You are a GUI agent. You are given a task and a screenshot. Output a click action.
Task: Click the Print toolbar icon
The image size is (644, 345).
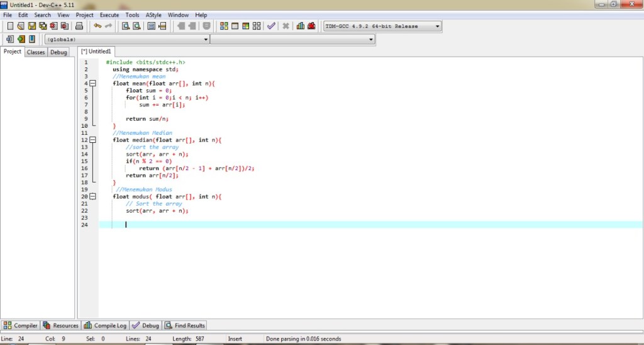(79, 26)
